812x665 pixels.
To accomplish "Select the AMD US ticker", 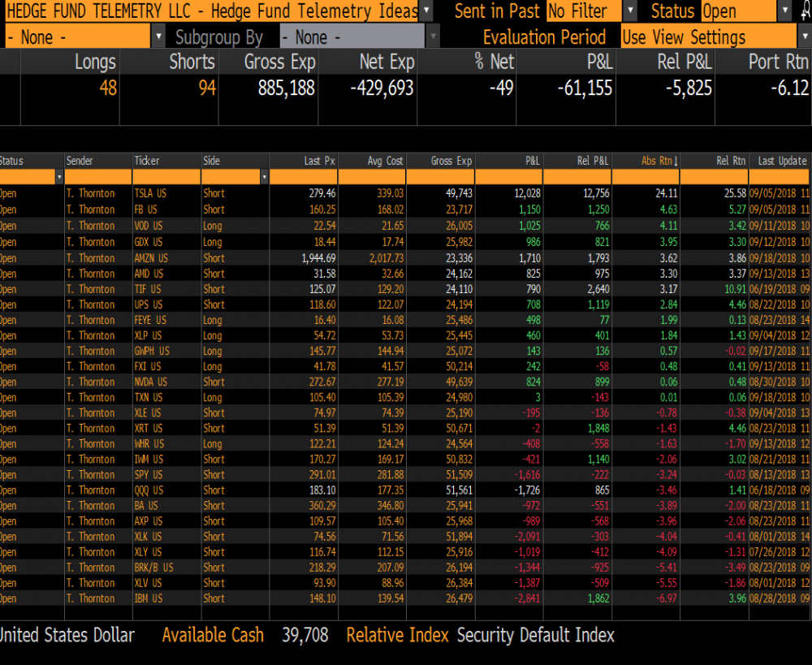I will [149, 274].
